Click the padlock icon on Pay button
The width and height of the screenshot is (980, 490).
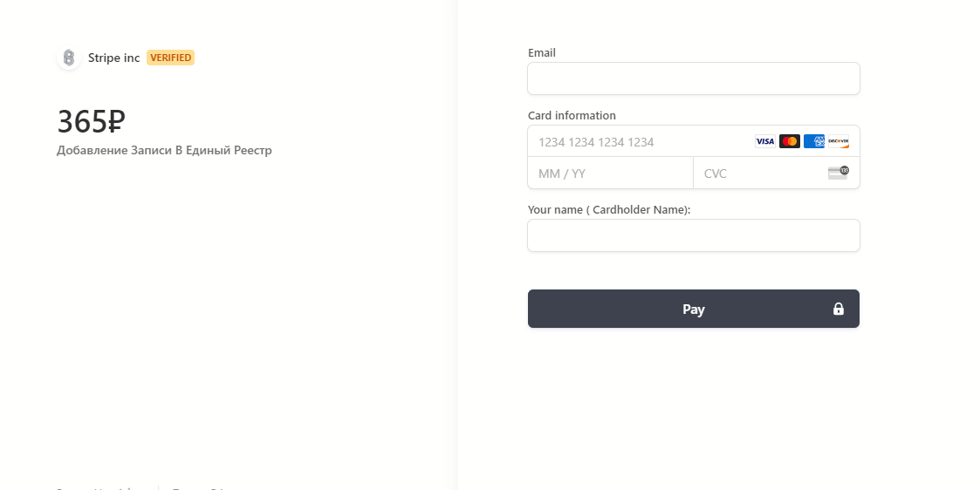(x=839, y=309)
